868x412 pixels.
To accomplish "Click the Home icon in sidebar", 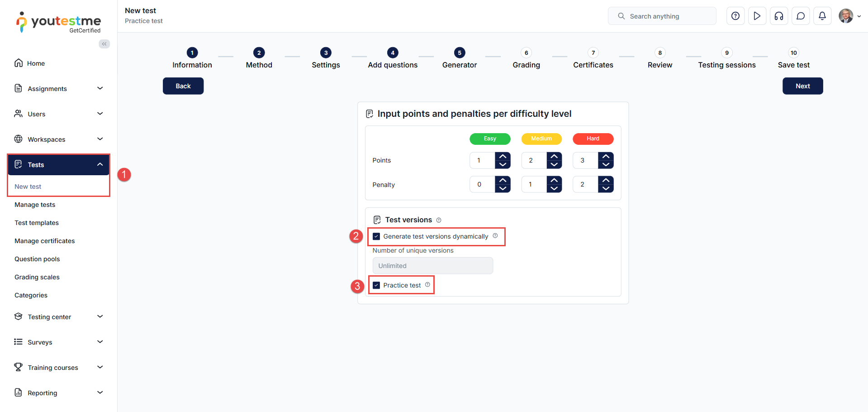I will [19, 63].
